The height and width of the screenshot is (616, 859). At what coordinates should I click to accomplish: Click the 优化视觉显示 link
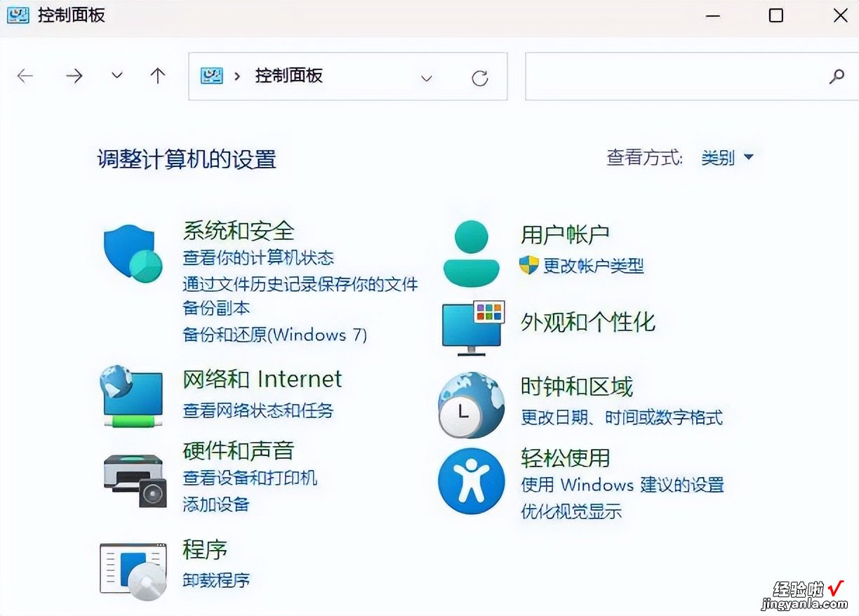point(571,511)
